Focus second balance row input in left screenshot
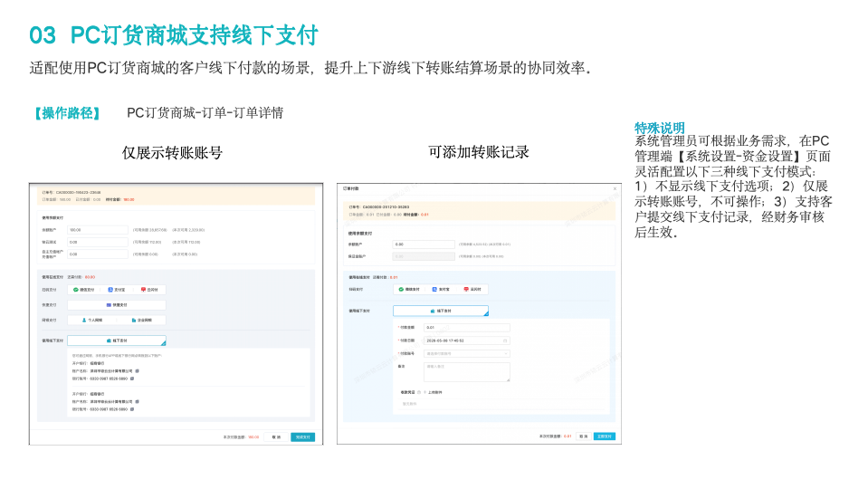The height and width of the screenshot is (489, 868). click(98, 242)
